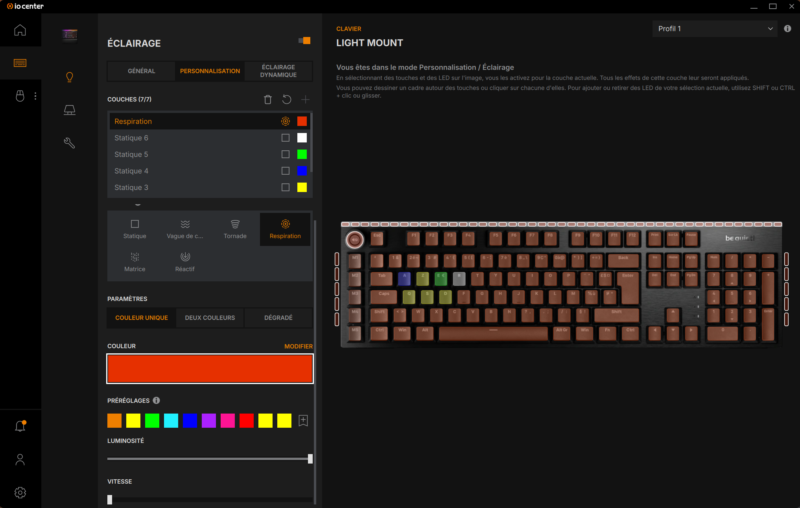Switch to Éclairage Dynamique tab
The width and height of the screenshot is (800, 508).
click(x=278, y=71)
